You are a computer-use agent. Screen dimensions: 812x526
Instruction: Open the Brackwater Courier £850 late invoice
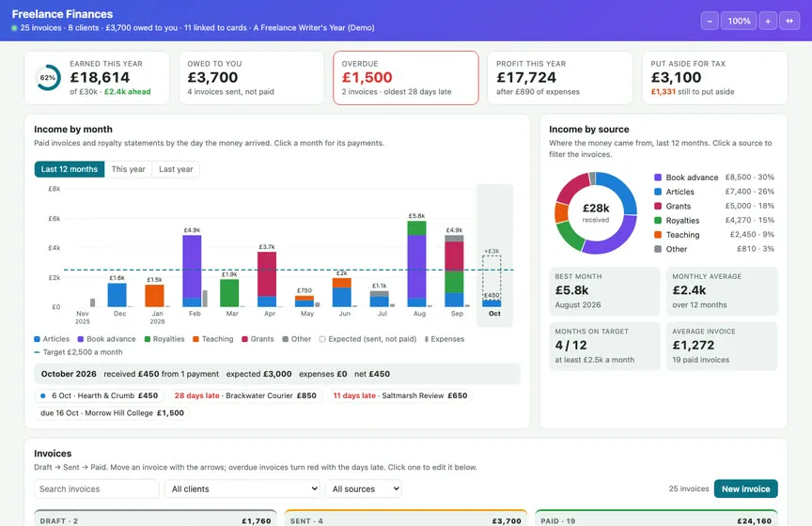pos(245,395)
